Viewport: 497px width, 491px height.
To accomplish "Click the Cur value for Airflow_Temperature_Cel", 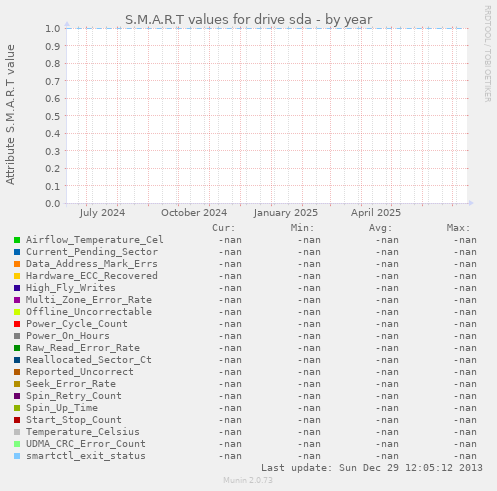I will [230, 240].
